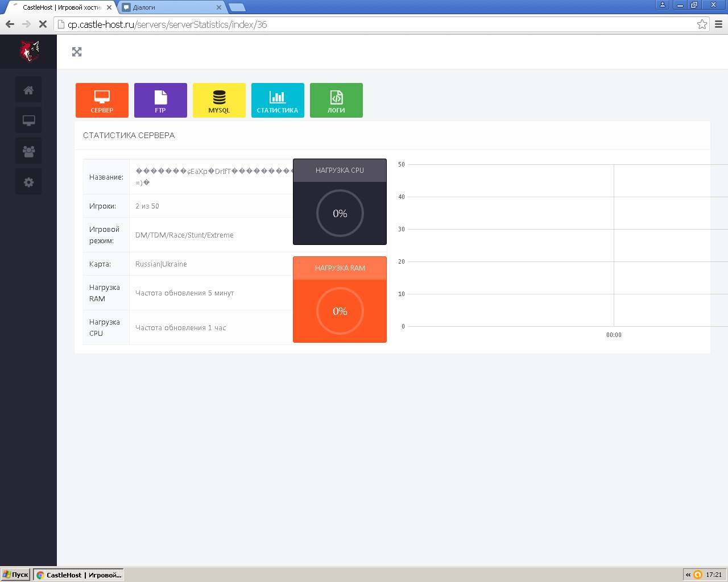The image size is (728, 582).
Task: Bookmark this page with the star icon
Action: [x=702, y=24]
